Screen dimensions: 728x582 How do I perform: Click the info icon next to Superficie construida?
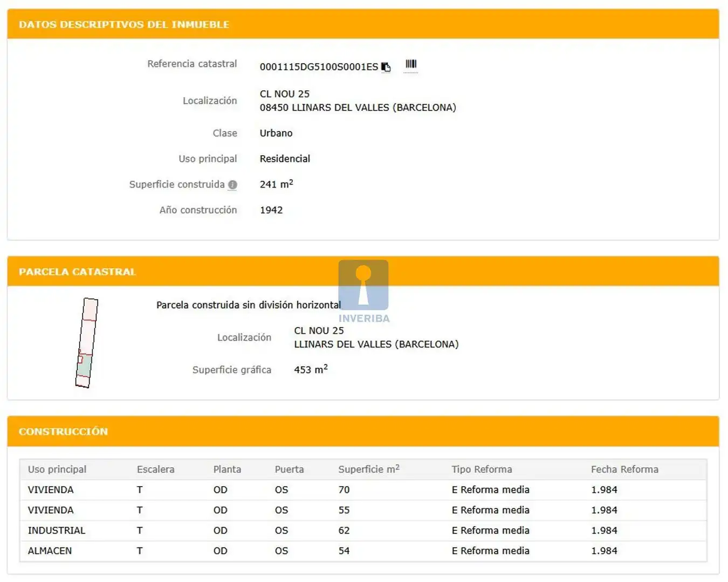[x=232, y=185]
